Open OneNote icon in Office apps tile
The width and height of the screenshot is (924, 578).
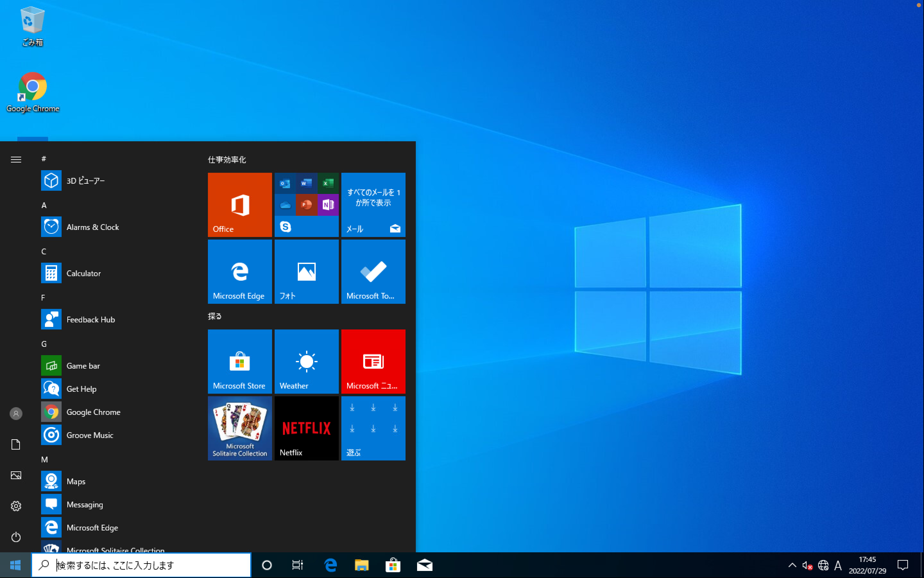pos(328,205)
